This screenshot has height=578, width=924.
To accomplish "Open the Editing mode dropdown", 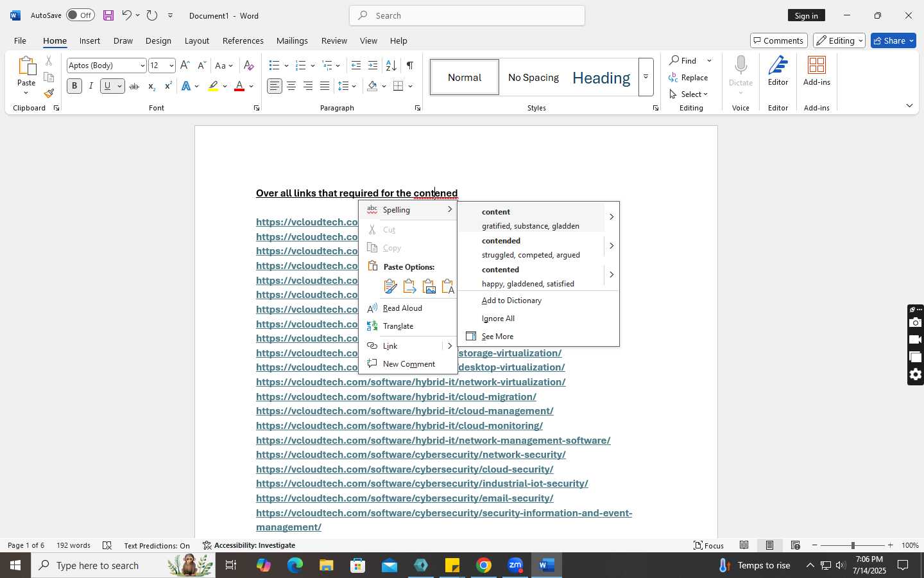I will pyautogui.click(x=839, y=40).
